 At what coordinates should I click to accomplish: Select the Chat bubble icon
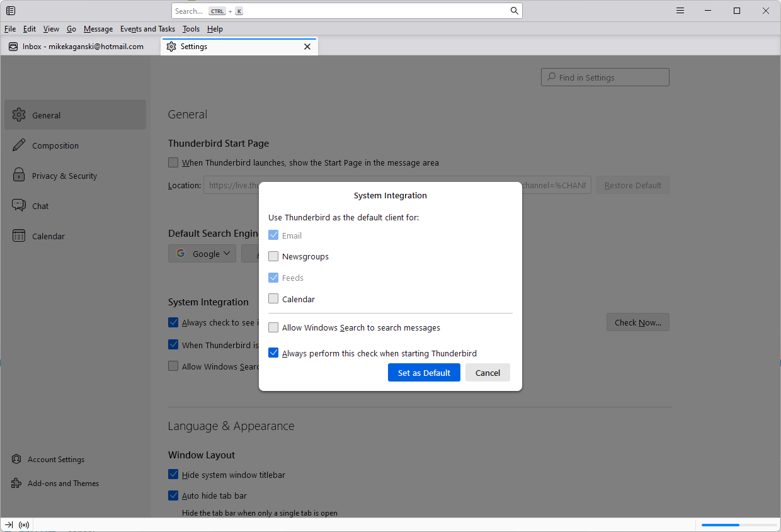click(x=19, y=206)
